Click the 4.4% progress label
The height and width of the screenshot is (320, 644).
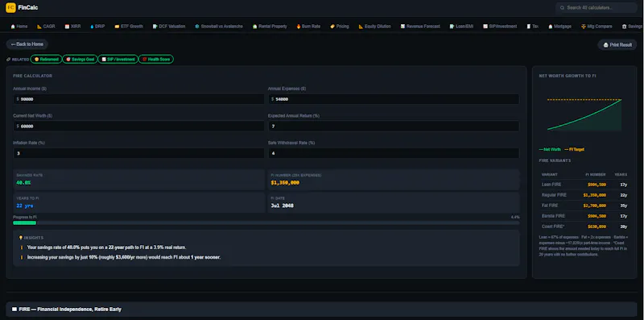pos(515,217)
